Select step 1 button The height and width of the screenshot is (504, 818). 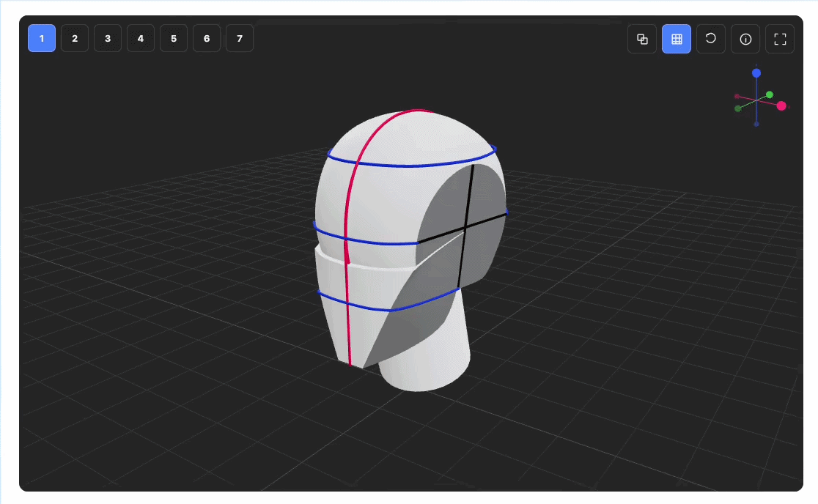coord(42,38)
